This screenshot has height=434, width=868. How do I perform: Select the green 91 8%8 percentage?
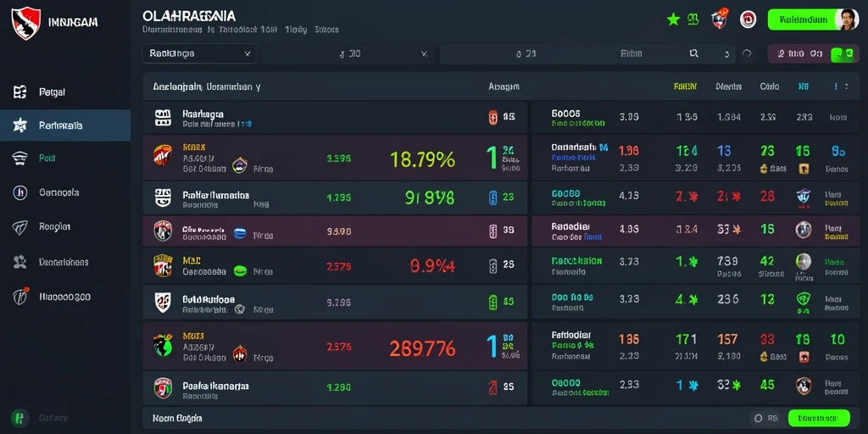(x=430, y=198)
